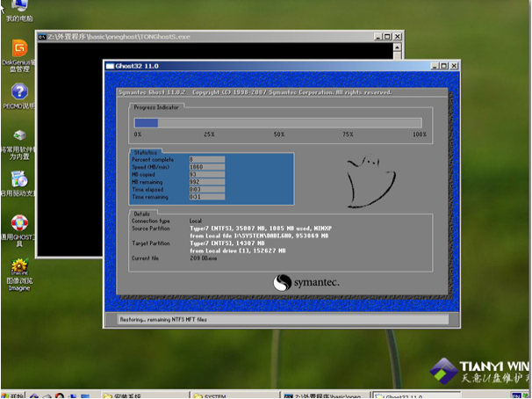Click the drive software desktop icon with green disk
The image size is (532, 399).
coord(18,138)
